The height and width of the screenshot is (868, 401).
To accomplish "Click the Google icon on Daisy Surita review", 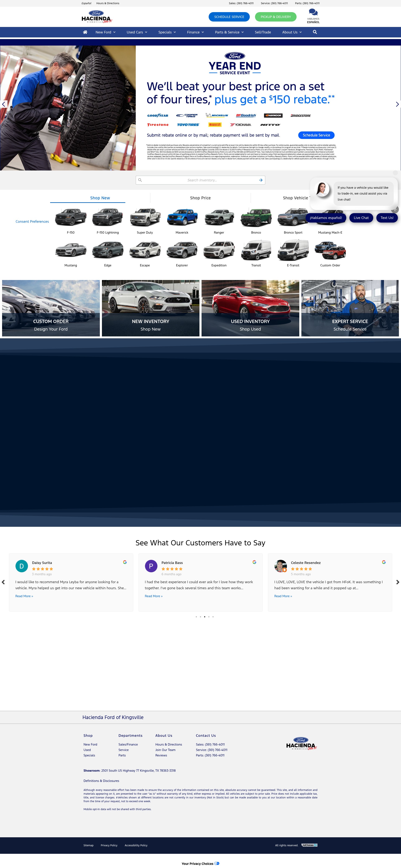I will pyautogui.click(x=125, y=562).
